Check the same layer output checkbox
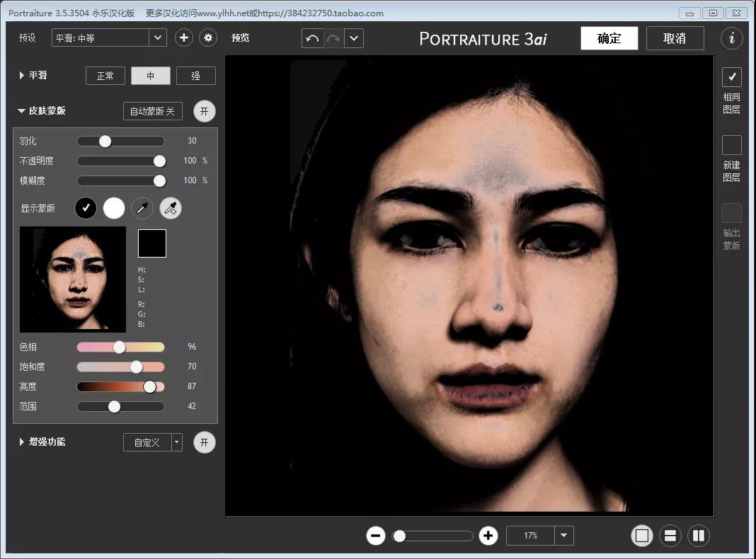This screenshot has width=756, height=559. coord(732,77)
